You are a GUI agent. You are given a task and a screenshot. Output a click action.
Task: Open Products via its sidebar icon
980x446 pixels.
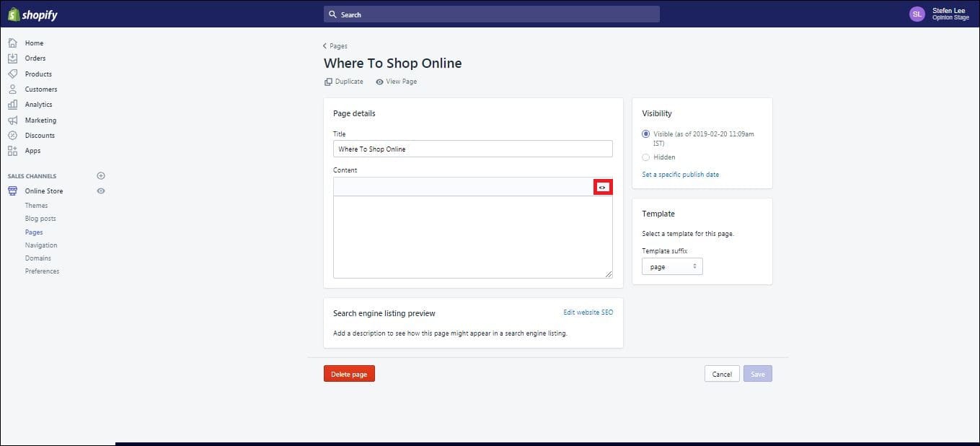click(13, 74)
